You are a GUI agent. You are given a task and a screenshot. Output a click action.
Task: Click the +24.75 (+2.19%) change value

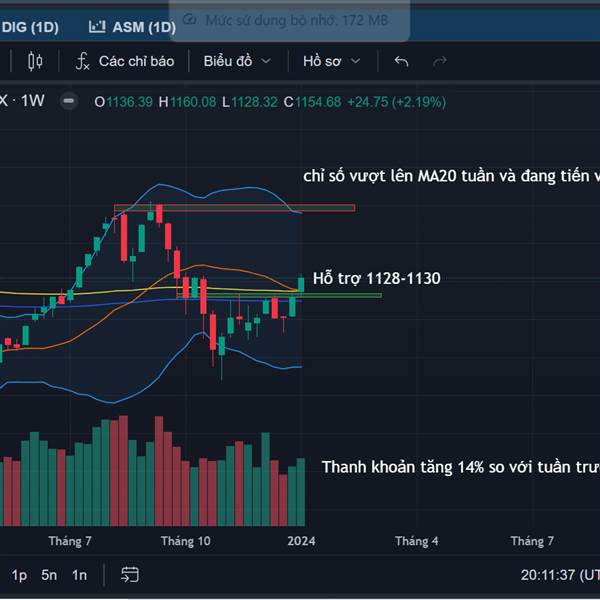(x=396, y=102)
